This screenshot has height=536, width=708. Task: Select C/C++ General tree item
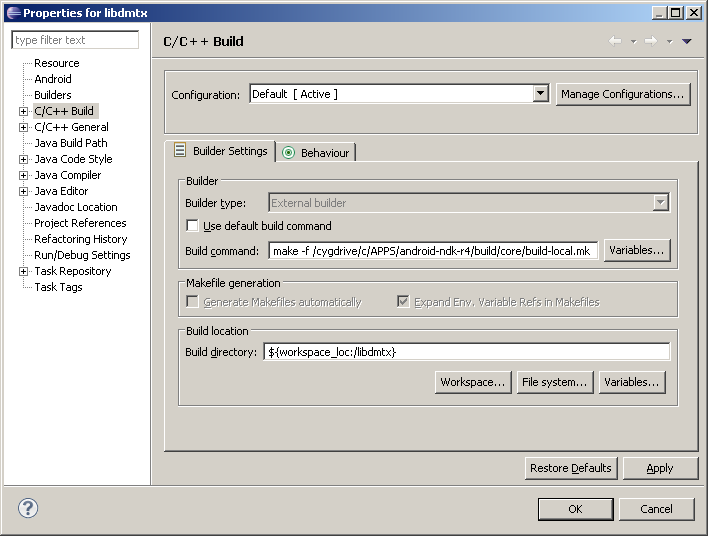[x=71, y=127]
